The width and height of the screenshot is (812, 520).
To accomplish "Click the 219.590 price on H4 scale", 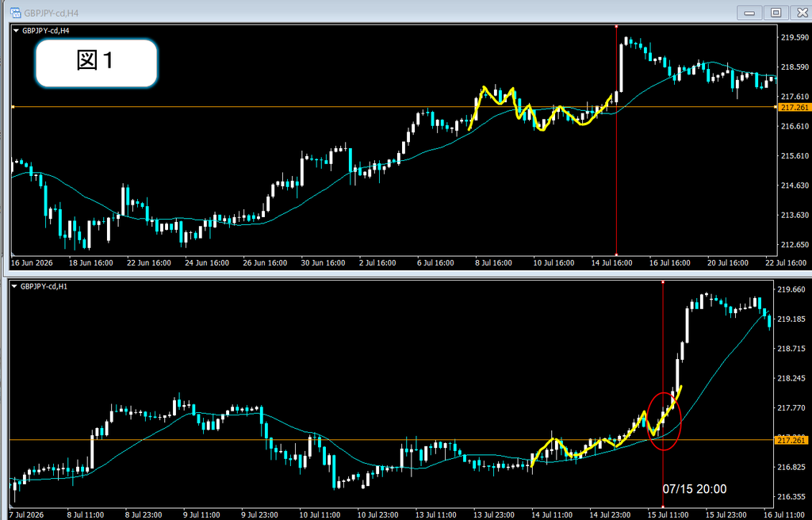I will [x=794, y=37].
